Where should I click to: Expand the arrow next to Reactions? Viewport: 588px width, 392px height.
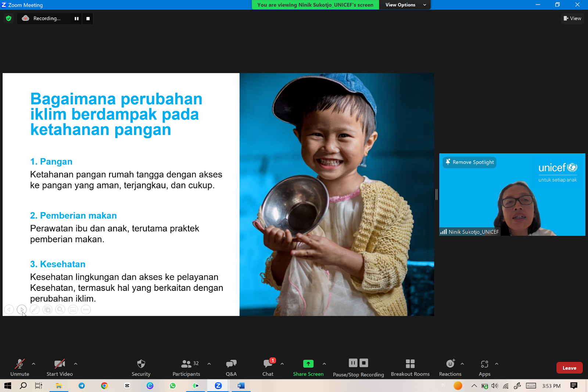pyautogui.click(x=462, y=364)
